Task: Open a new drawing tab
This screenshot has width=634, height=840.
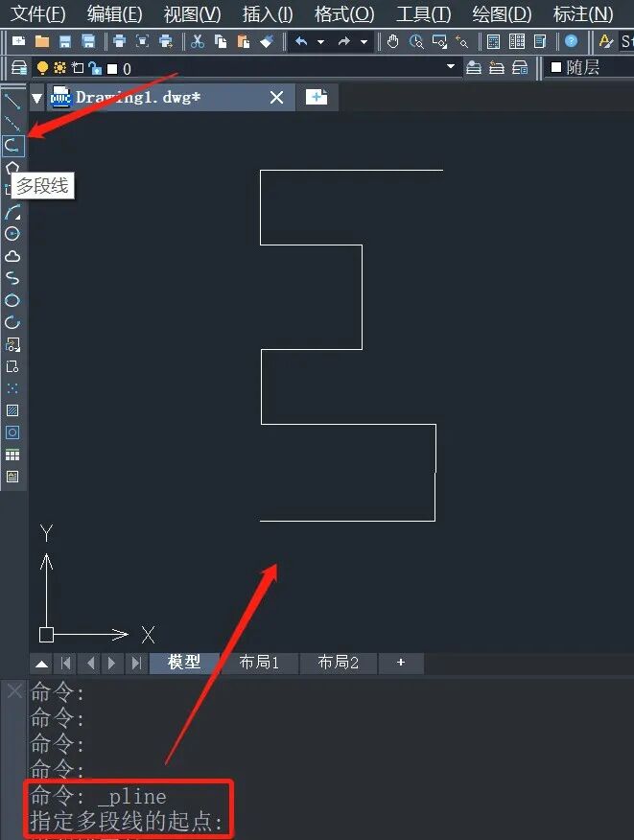Action: (317, 98)
